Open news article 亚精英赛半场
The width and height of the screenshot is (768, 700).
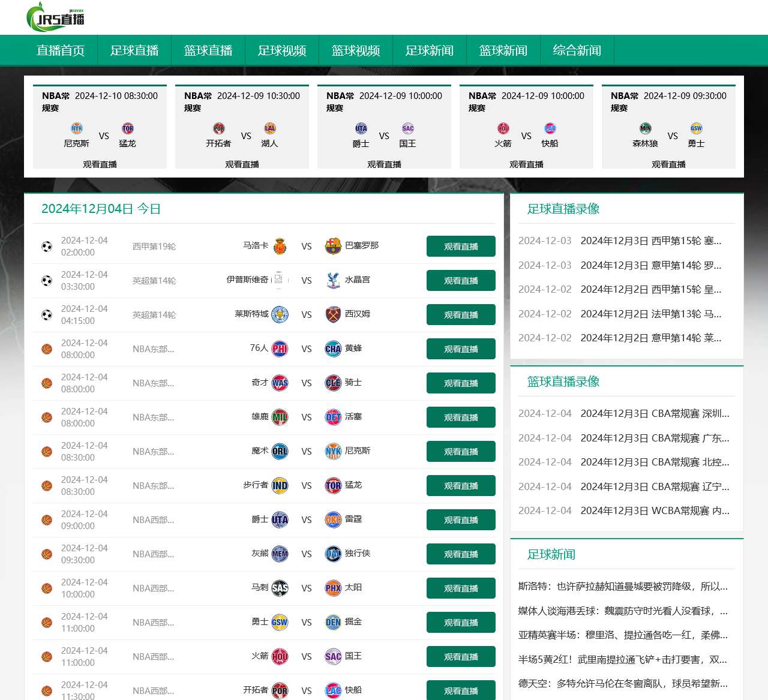coord(623,635)
